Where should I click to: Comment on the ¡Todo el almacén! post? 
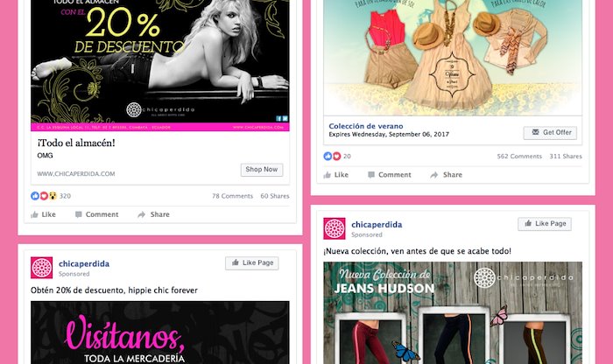(x=96, y=214)
